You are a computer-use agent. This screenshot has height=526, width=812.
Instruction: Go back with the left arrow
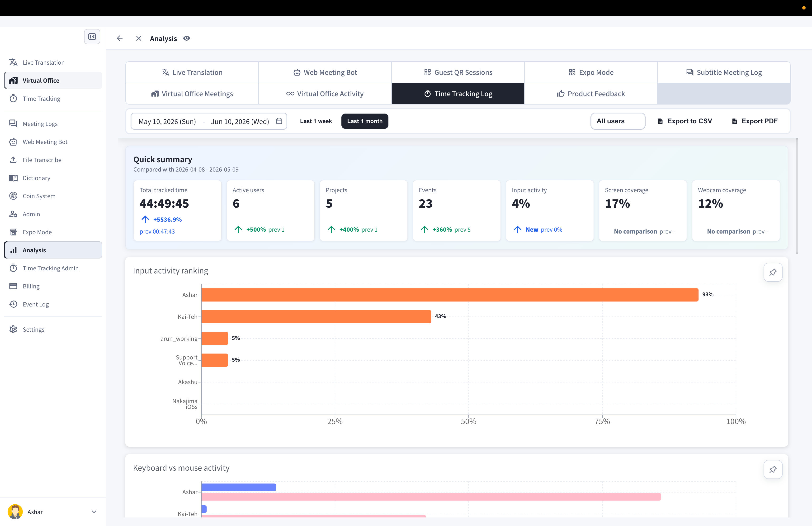[x=119, y=38]
